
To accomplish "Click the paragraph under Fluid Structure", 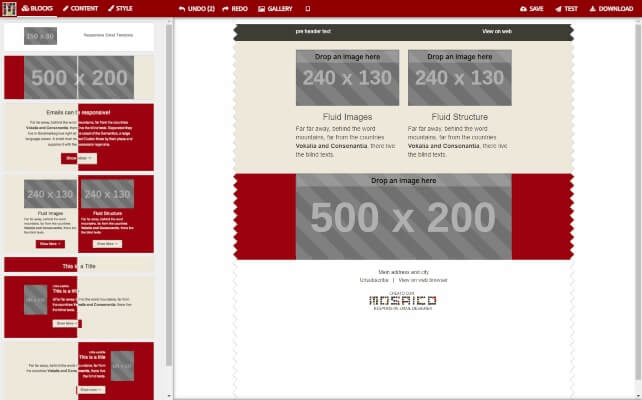I will [x=458, y=142].
